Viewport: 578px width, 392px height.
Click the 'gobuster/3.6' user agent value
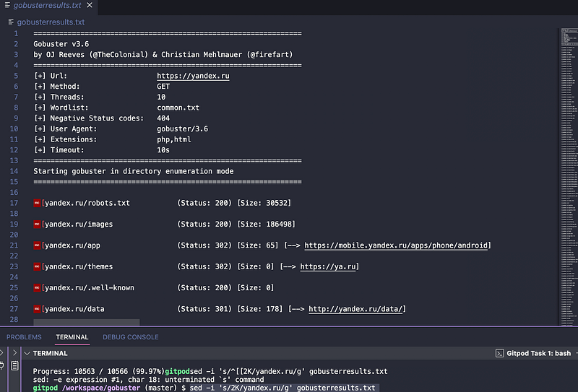[x=183, y=129]
